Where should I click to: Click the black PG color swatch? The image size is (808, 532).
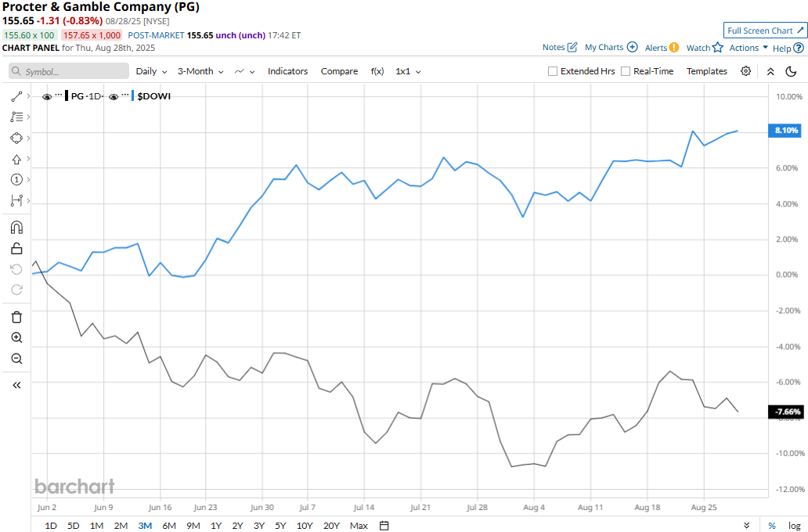[x=67, y=95]
